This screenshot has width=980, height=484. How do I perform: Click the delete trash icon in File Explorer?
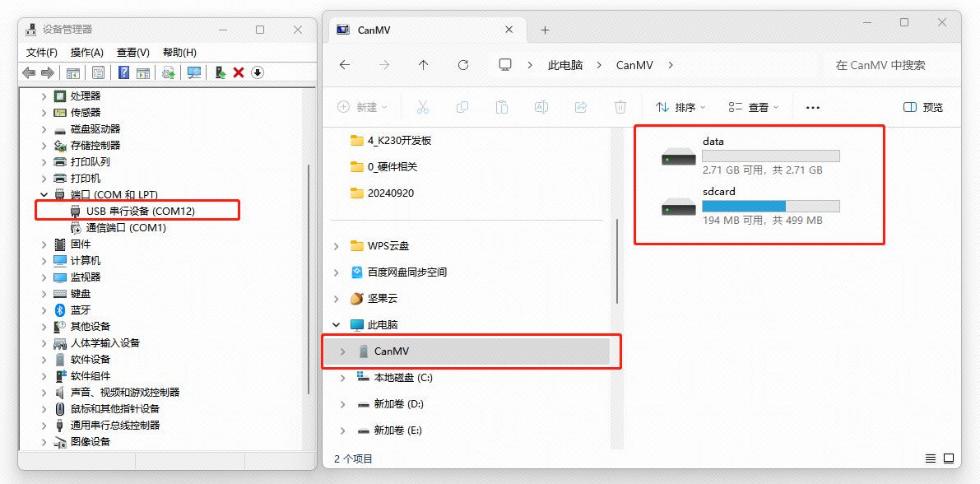(620, 107)
